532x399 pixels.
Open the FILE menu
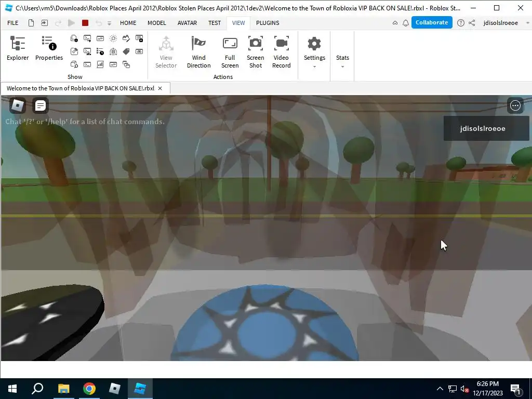13,23
